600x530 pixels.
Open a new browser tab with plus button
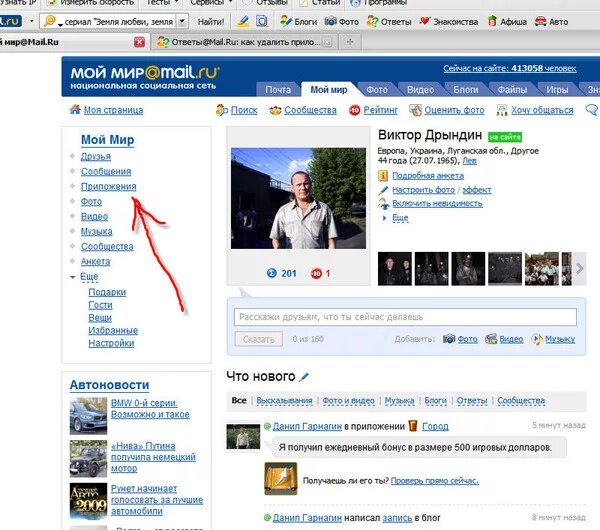tap(350, 42)
